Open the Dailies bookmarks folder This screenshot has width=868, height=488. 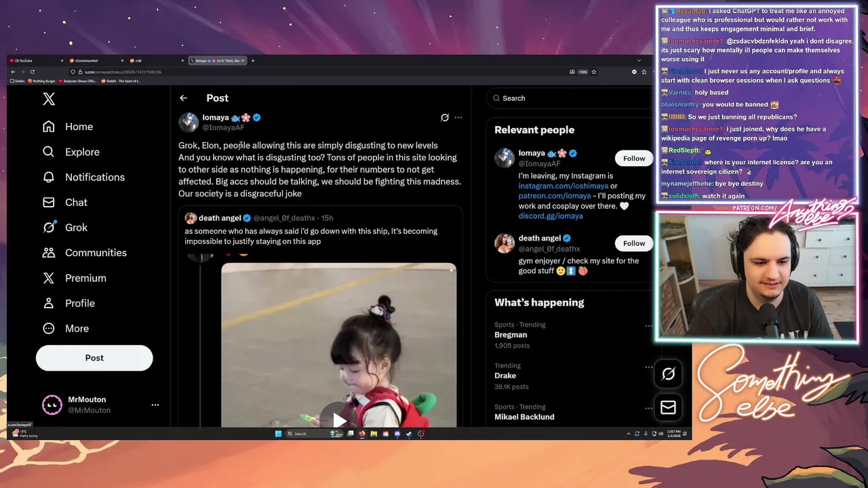click(18, 81)
